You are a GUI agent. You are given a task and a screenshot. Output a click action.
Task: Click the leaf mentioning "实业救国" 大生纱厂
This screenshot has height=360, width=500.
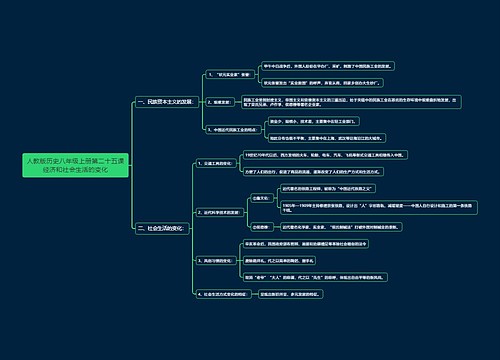pos(322,83)
